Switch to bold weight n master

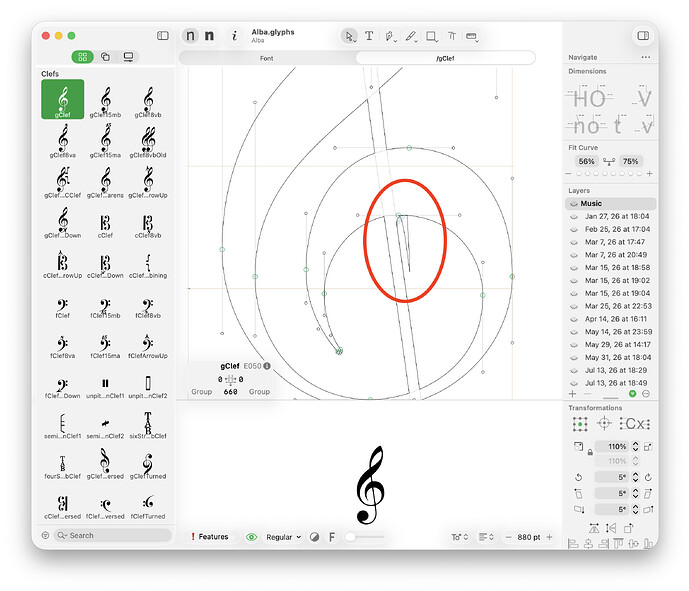[x=210, y=36]
